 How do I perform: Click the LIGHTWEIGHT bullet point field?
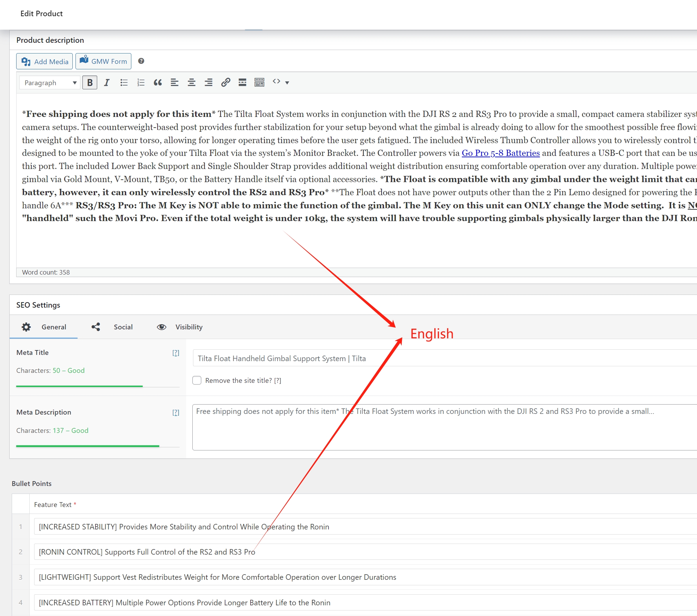click(365, 577)
